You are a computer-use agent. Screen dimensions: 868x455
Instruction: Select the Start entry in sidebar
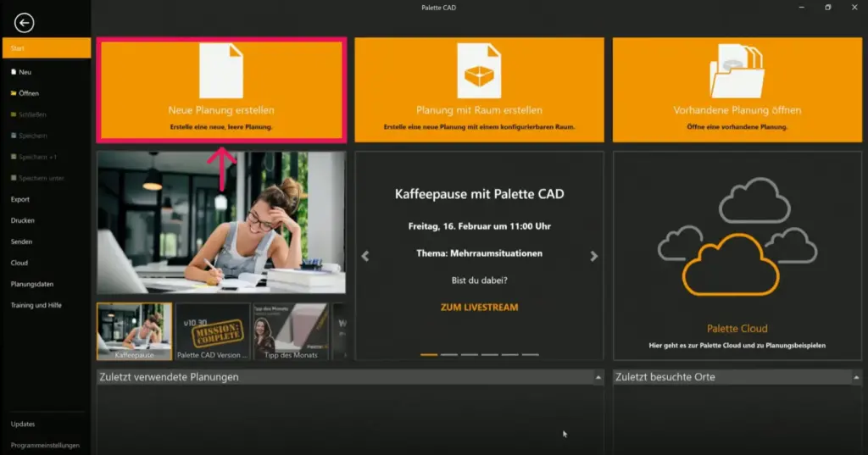47,48
